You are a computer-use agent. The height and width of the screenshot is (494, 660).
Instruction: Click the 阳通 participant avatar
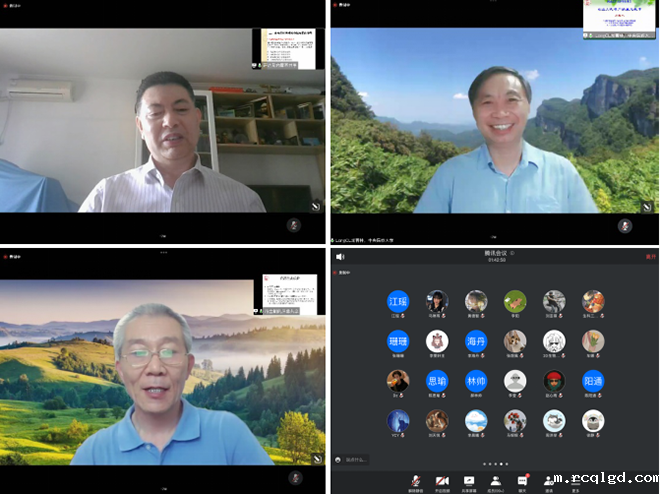pyautogui.click(x=593, y=381)
